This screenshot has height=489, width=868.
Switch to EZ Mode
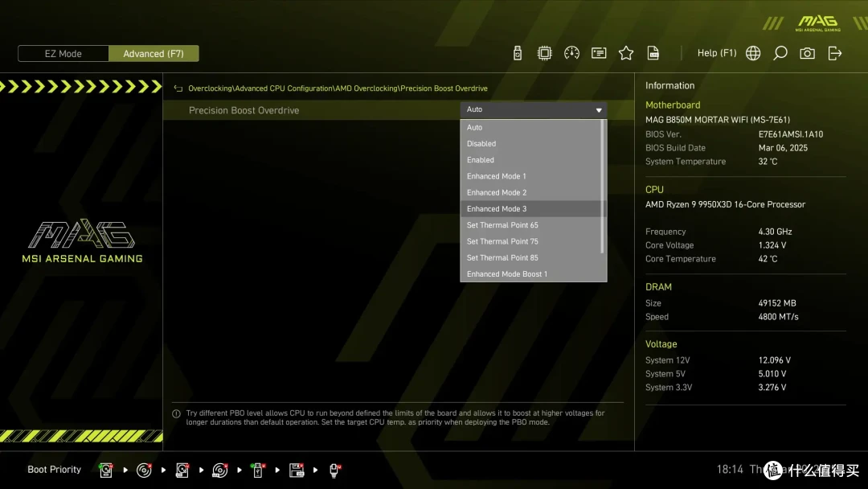[63, 54]
